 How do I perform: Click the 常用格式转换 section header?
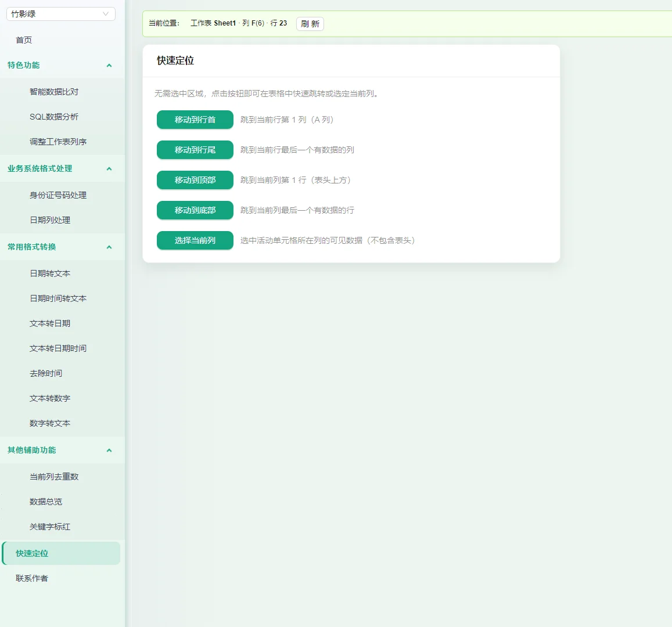[x=62, y=247]
